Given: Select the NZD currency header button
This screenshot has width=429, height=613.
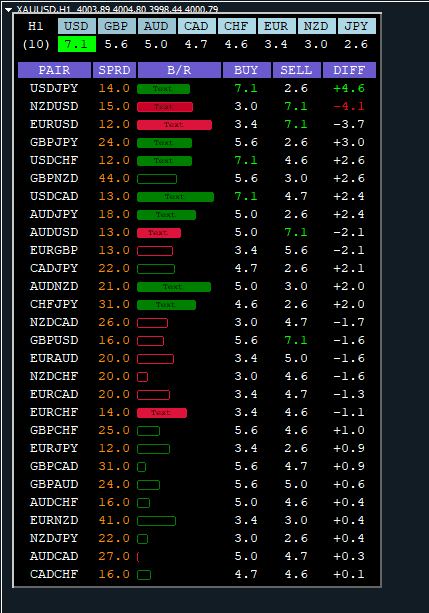Looking at the screenshot, I should [316, 26].
